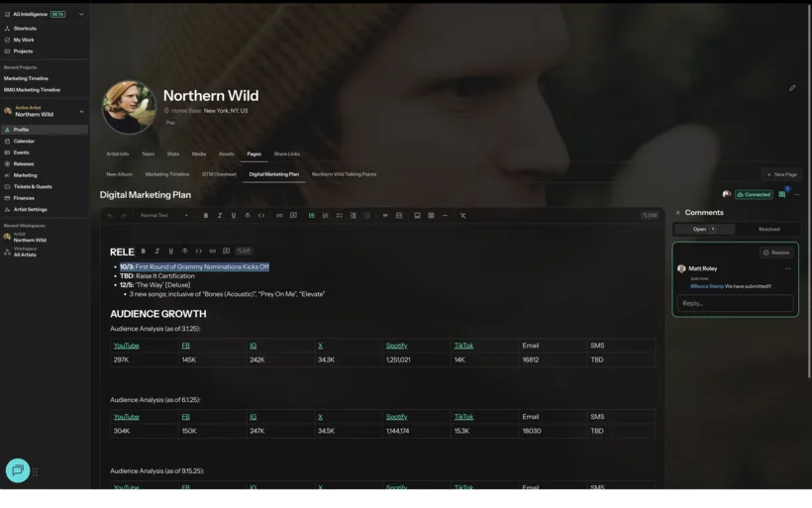Screen dimensions: 812x508
Task: Resolve Matt Roley's comment
Action: (x=776, y=253)
